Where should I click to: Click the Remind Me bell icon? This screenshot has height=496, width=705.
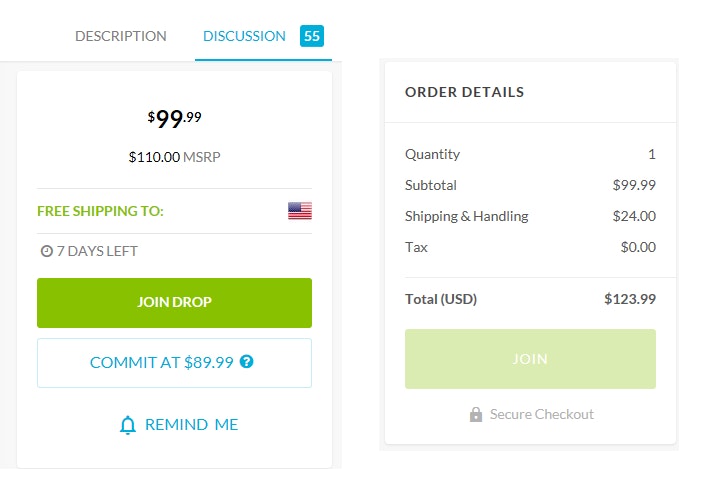click(128, 425)
